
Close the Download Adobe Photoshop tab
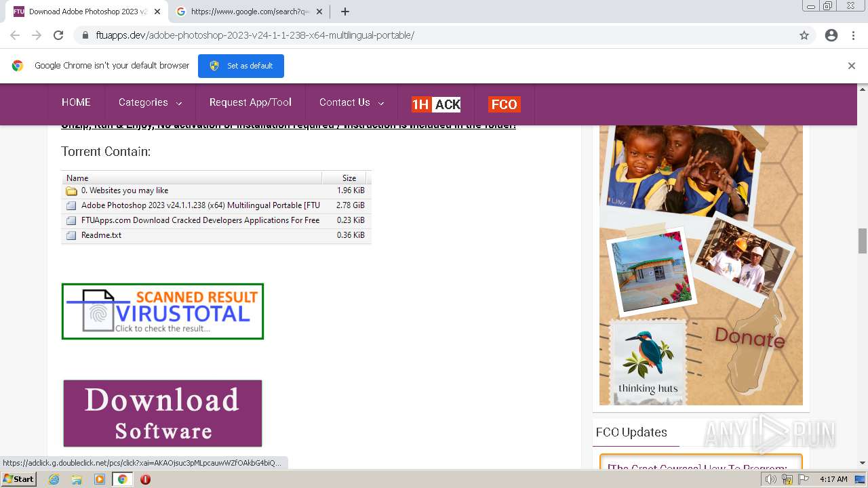click(158, 12)
